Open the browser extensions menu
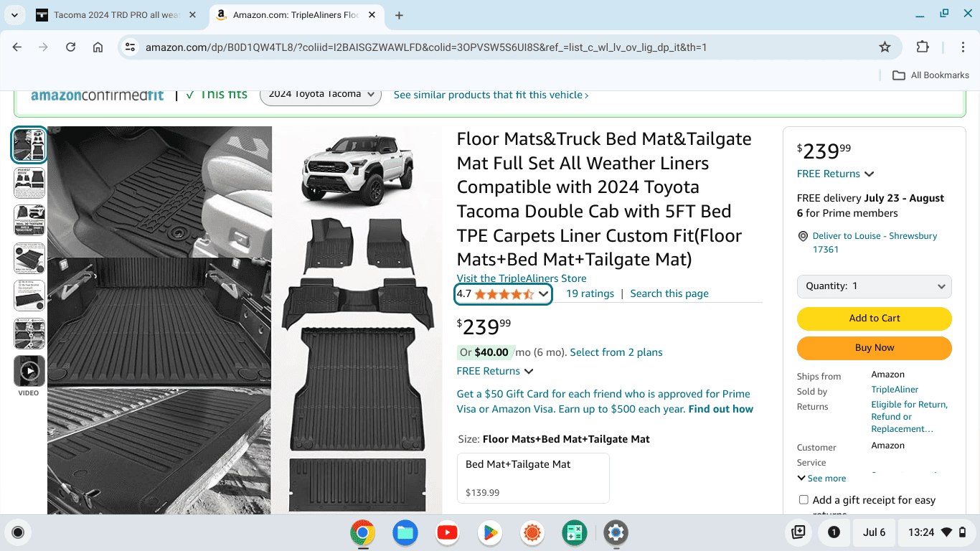 click(x=923, y=47)
